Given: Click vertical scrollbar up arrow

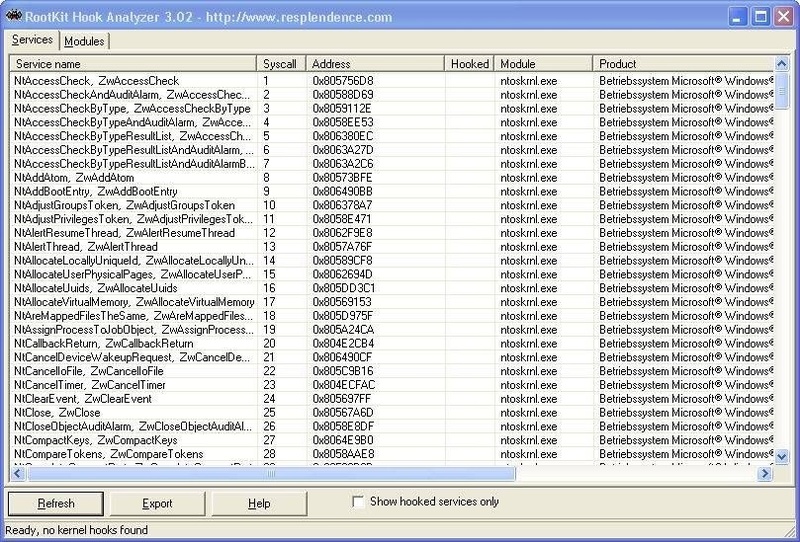Looking at the screenshot, I should tap(782, 63).
